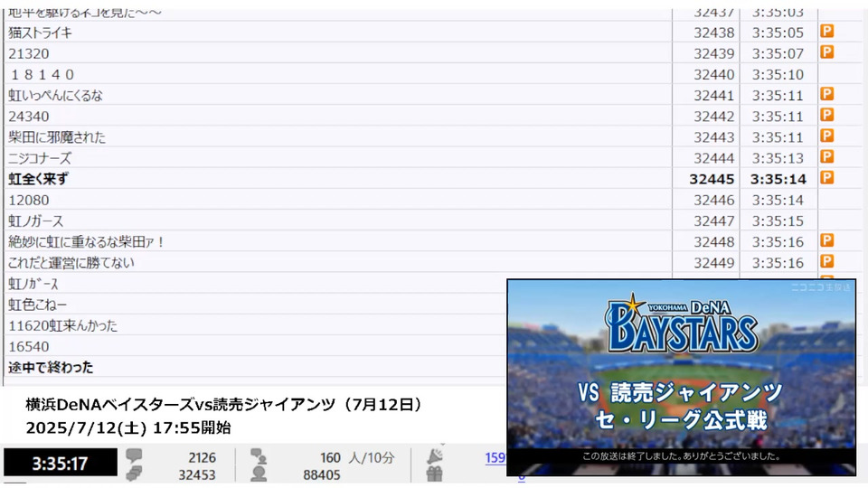Click the viewer silhouette icon beside 88405
868x488 pixels.
point(259,474)
